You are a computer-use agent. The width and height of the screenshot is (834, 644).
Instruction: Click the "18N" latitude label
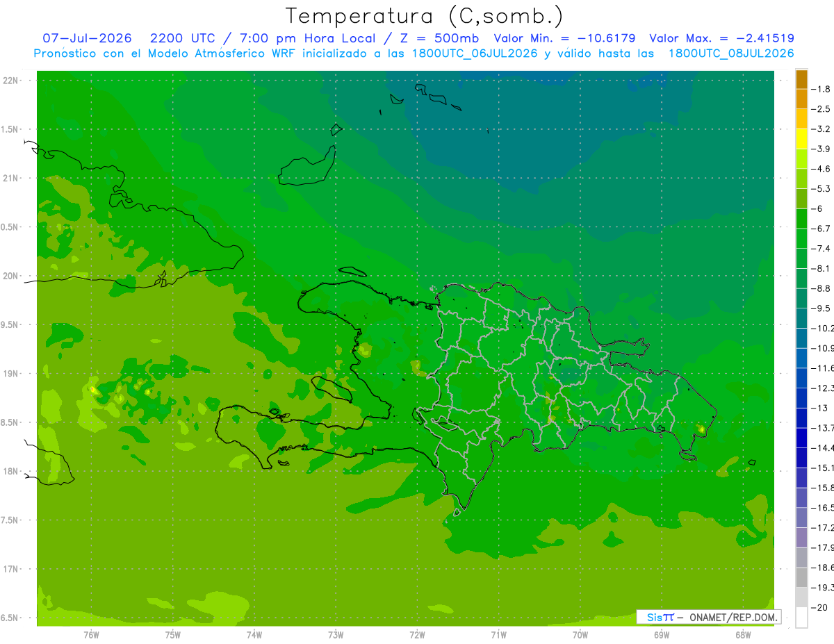click(10, 472)
